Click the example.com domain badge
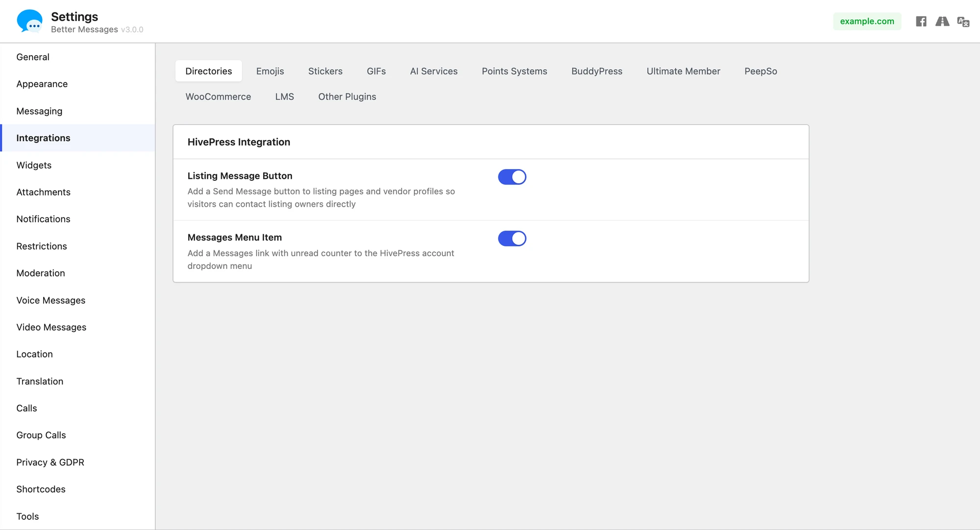 click(x=867, y=21)
